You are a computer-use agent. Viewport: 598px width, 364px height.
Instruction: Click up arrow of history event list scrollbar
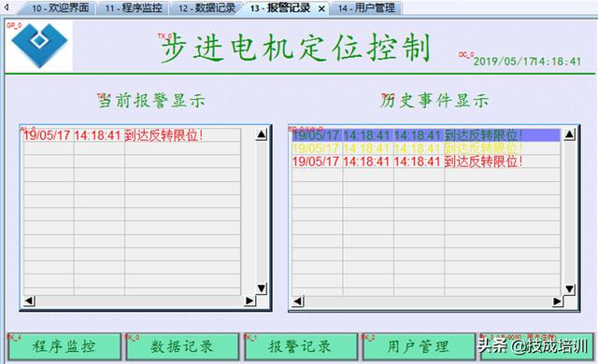569,134
